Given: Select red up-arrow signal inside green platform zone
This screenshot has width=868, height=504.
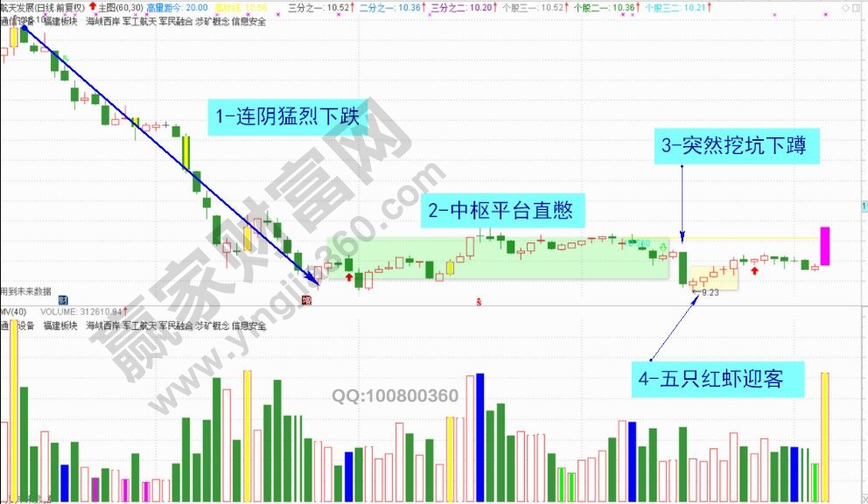Looking at the screenshot, I should point(349,251).
